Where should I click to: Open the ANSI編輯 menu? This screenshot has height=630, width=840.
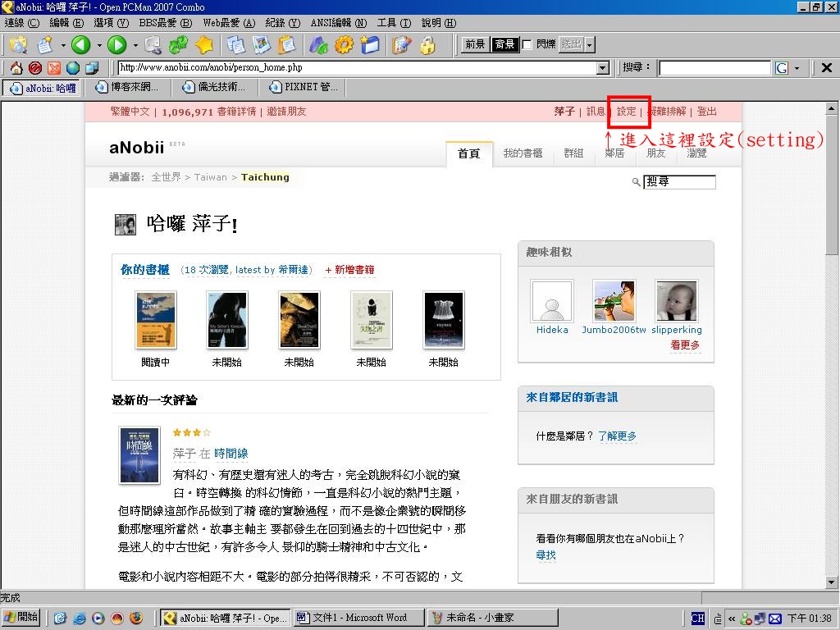coord(339,22)
